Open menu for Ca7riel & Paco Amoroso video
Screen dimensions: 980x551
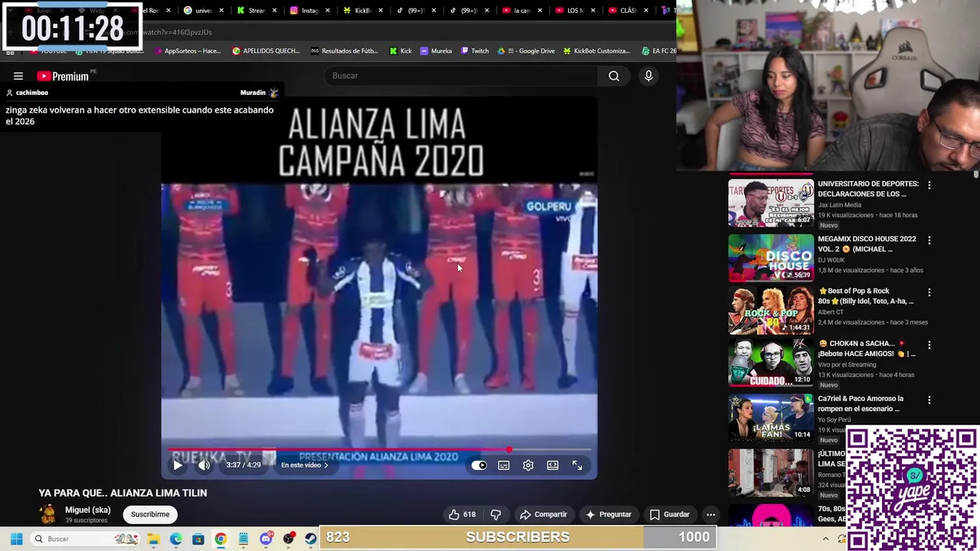(929, 400)
